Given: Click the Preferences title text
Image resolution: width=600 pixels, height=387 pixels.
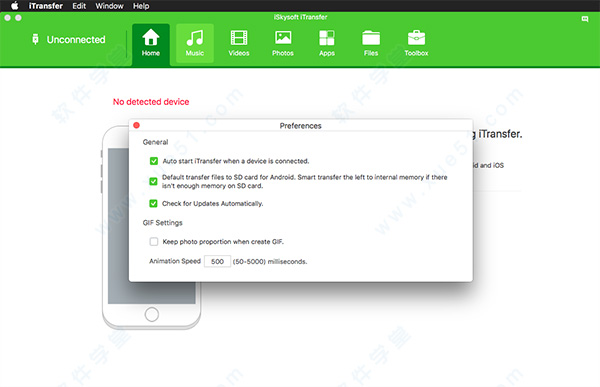Looking at the screenshot, I should click(x=300, y=126).
